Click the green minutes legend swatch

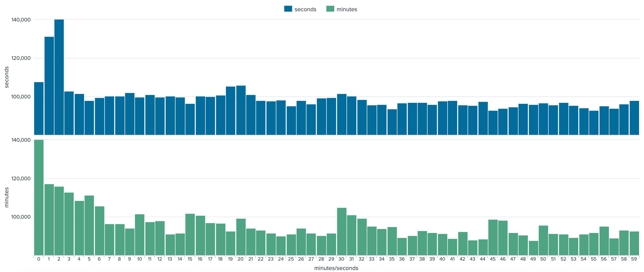(x=330, y=9)
